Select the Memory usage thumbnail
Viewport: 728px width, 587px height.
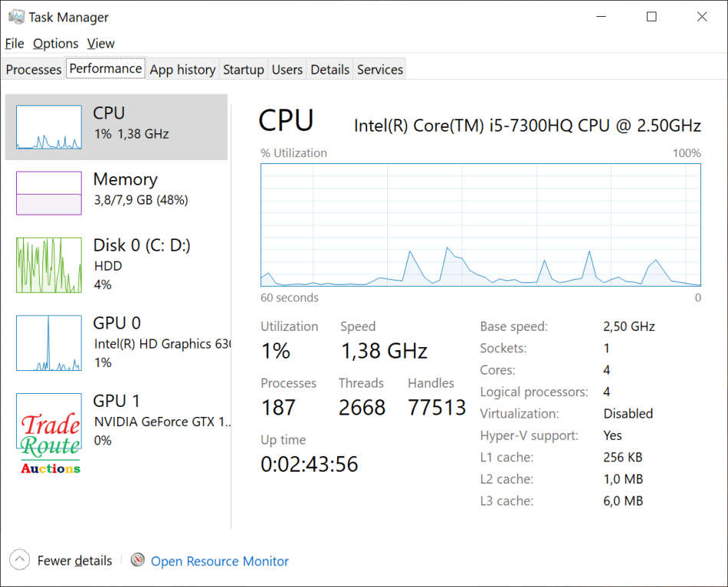49,193
